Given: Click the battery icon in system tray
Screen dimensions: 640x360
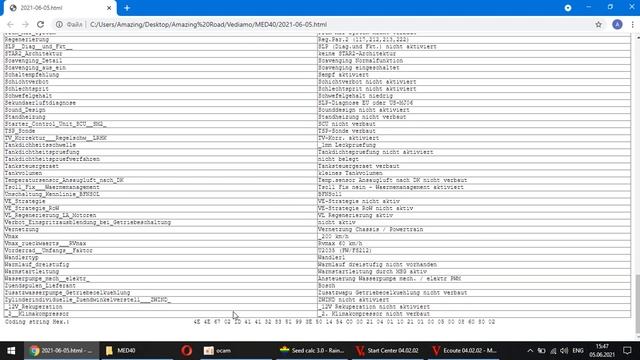Looking at the screenshot, I should (541, 351).
